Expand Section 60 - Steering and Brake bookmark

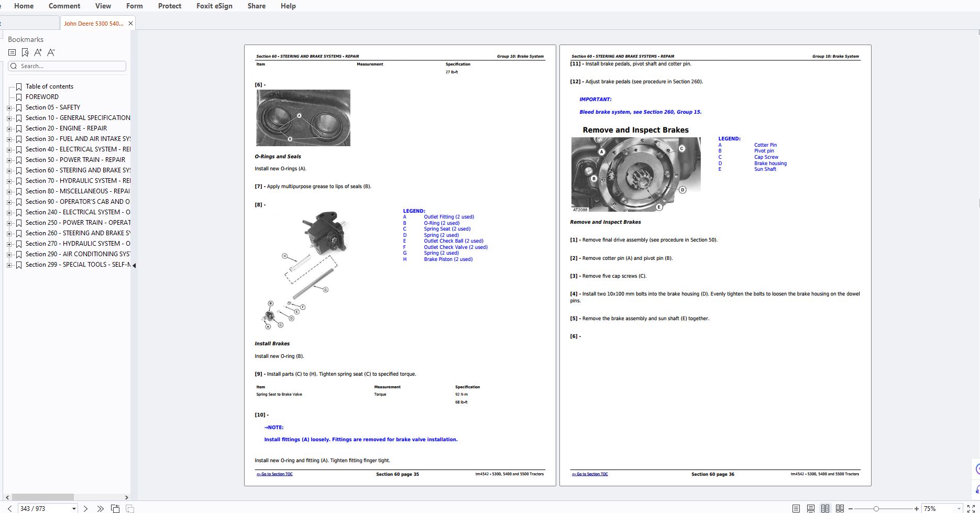coord(9,170)
